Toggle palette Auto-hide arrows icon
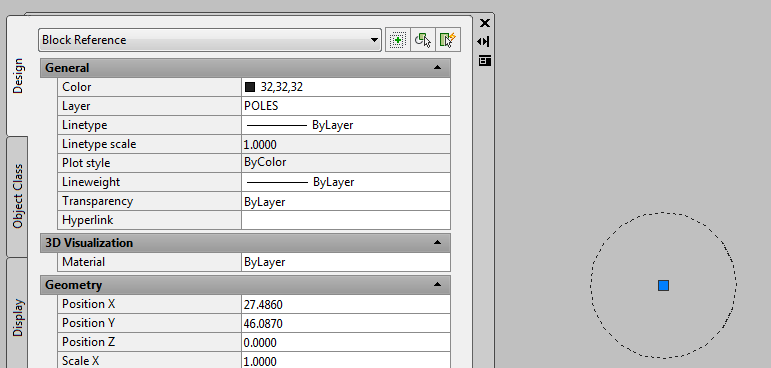This screenshot has height=368, width=771. tap(484, 41)
